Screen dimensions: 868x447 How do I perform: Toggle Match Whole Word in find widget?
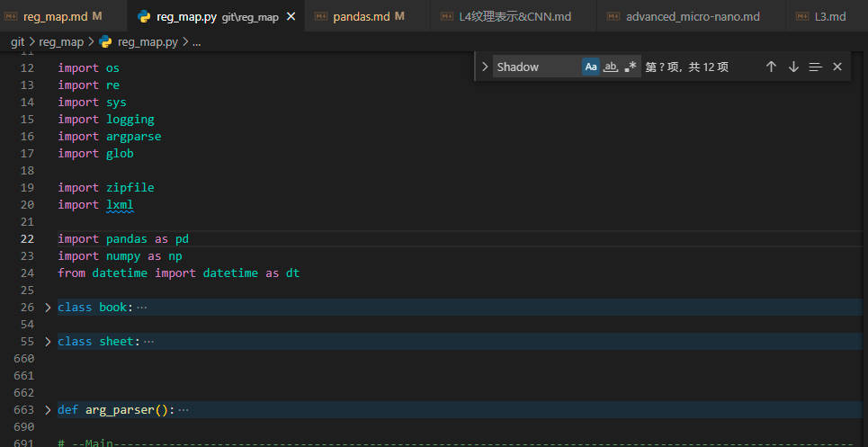pyautogui.click(x=611, y=67)
